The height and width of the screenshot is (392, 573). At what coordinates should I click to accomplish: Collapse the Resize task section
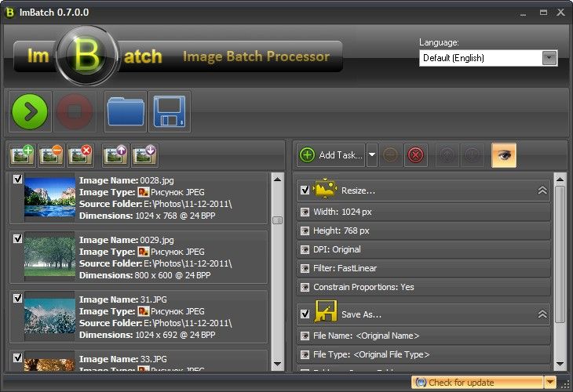[x=542, y=190]
